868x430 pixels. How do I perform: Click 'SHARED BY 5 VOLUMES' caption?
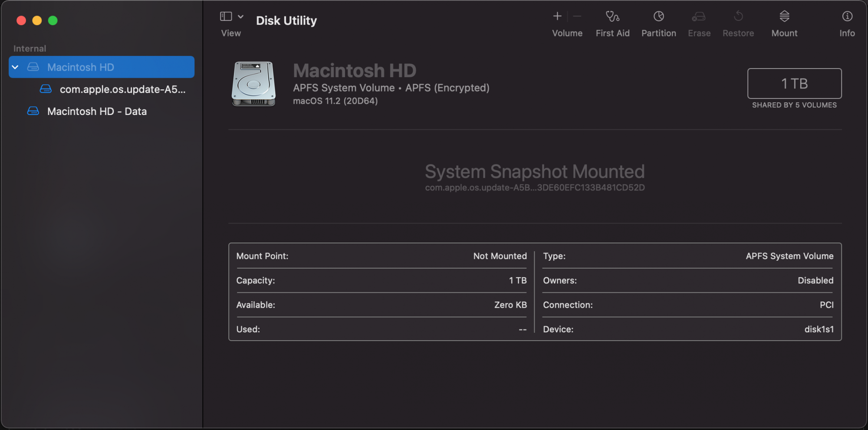coord(794,105)
